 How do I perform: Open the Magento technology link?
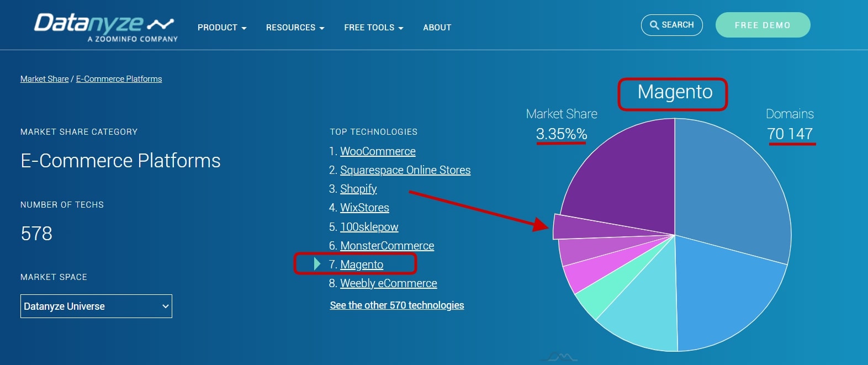[362, 265]
